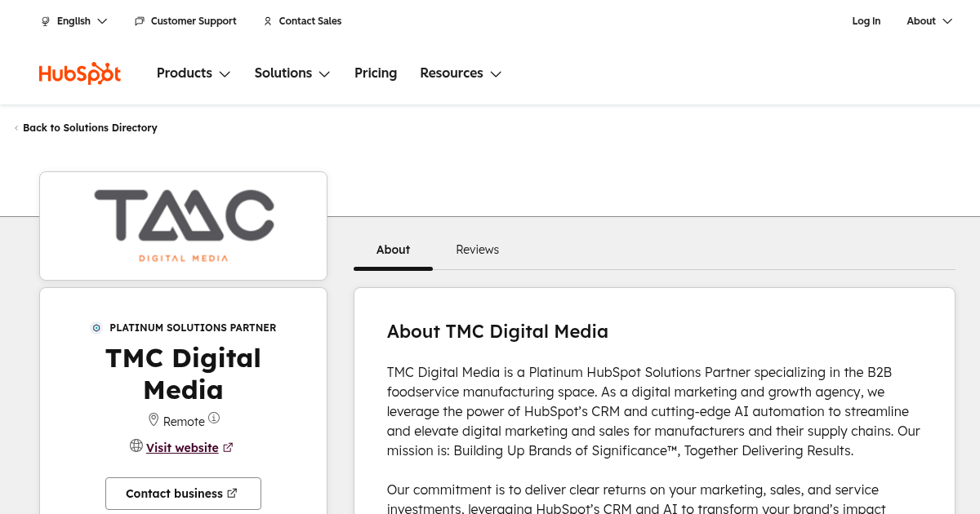This screenshot has height=514, width=980.
Task: Click the HubSpot logo
Action: click(80, 73)
